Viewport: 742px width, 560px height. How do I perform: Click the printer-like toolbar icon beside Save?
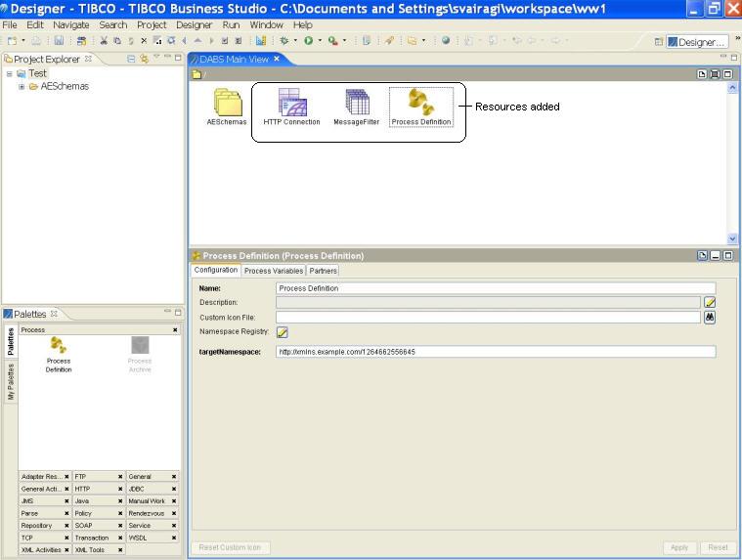[x=36, y=41]
